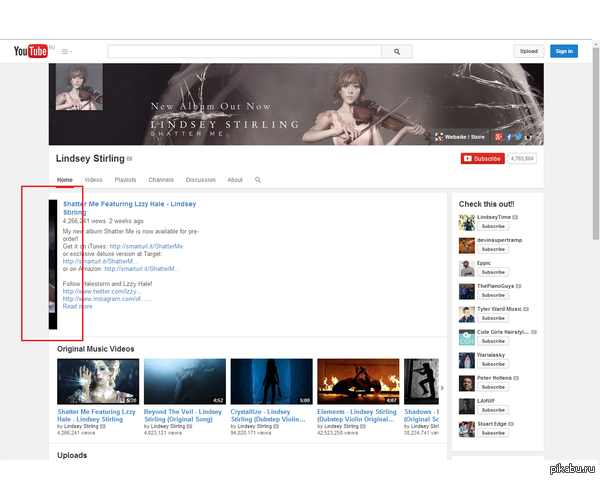Click verified badge beside Lindsey Stirling name
Image resolution: width=600 pixels, height=480 pixels.
pos(129,159)
